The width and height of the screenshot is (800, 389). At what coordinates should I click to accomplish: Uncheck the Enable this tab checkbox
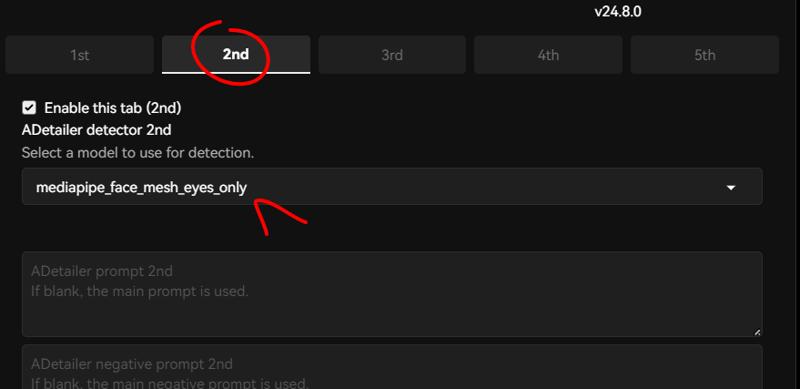tap(29, 108)
